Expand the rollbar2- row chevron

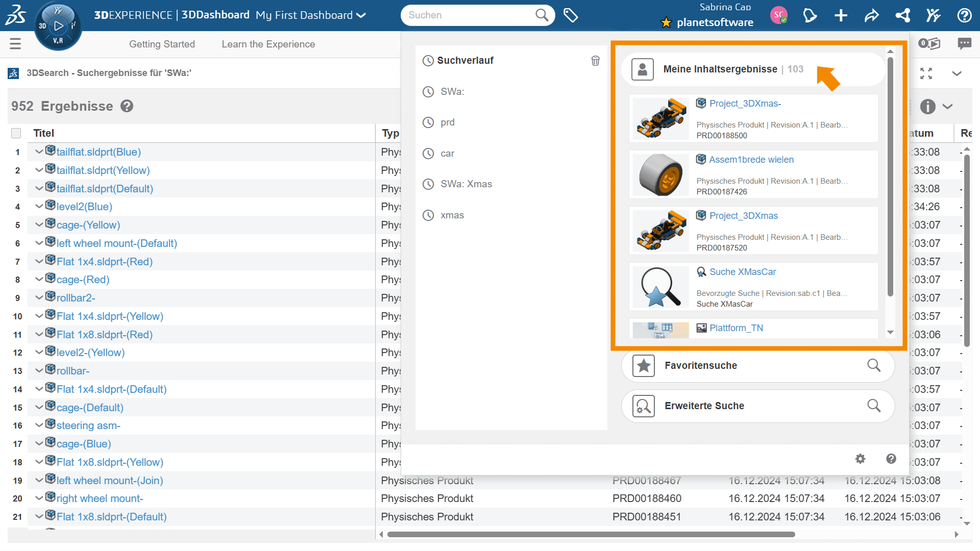pyautogui.click(x=39, y=297)
